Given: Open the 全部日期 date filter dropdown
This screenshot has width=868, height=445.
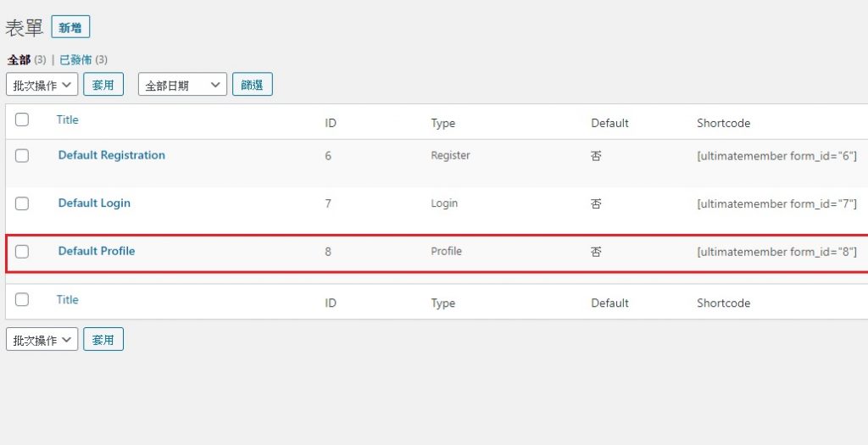Looking at the screenshot, I should click(183, 85).
